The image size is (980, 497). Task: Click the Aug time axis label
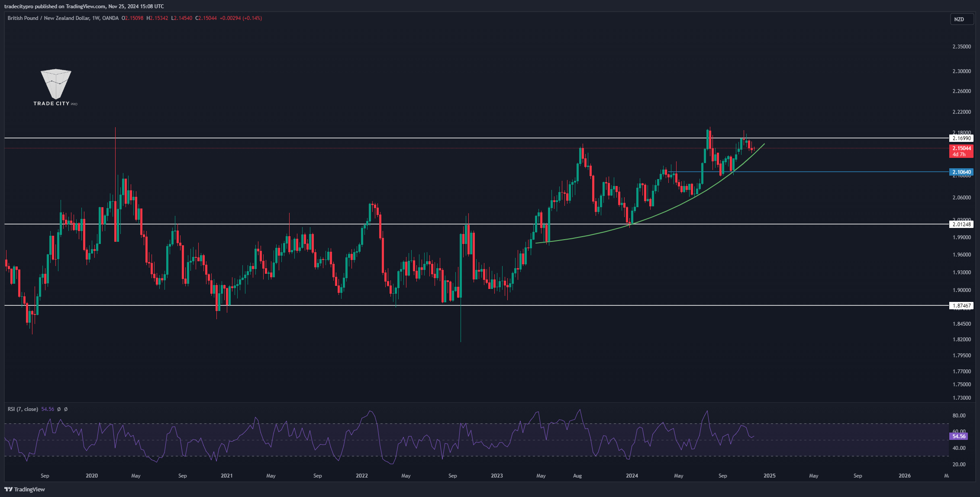pos(577,476)
